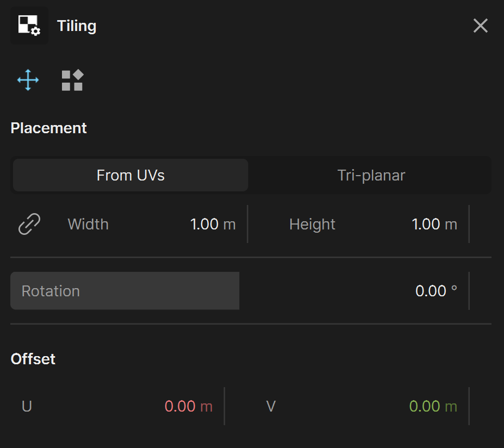Screen dimensions: 504x448
Task: Click the red U offset value
Action: 189,406
